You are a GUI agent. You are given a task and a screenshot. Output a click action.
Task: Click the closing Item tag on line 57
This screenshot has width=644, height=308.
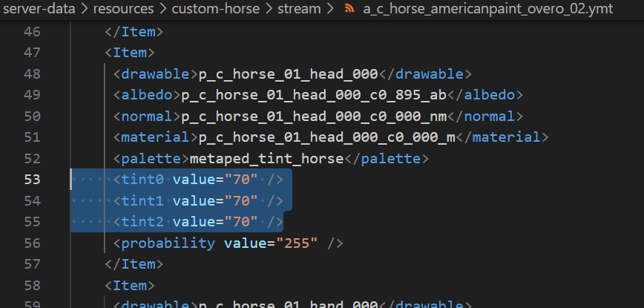pos(134,264)
